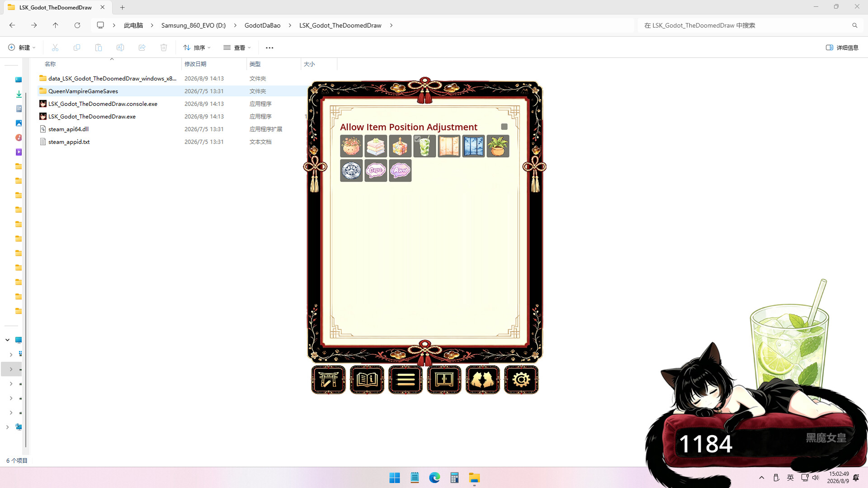Click the Share toolbar icon
Screen dimensions: 868x488
(142, 47)
